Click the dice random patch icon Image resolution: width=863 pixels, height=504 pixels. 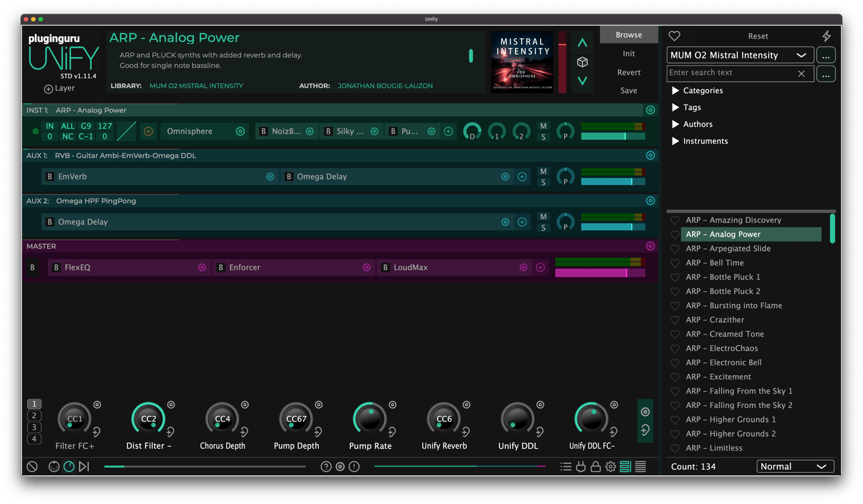[582, 62]
